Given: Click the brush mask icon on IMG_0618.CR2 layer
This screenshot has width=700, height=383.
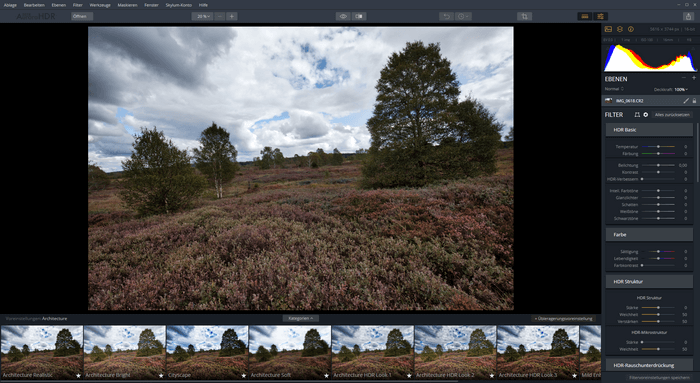Looking at the screenshot, I should point(686,101).
